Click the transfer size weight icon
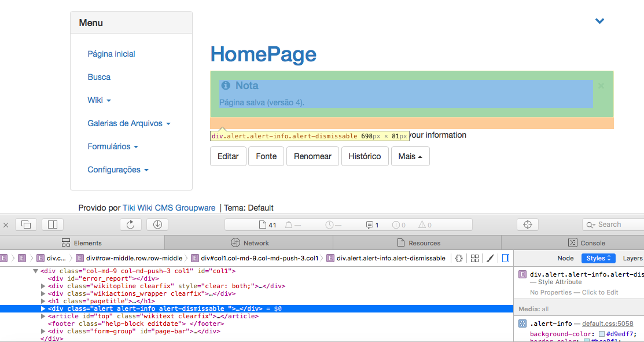The height and width of the screenshot is (342, 644). [293, 225]
